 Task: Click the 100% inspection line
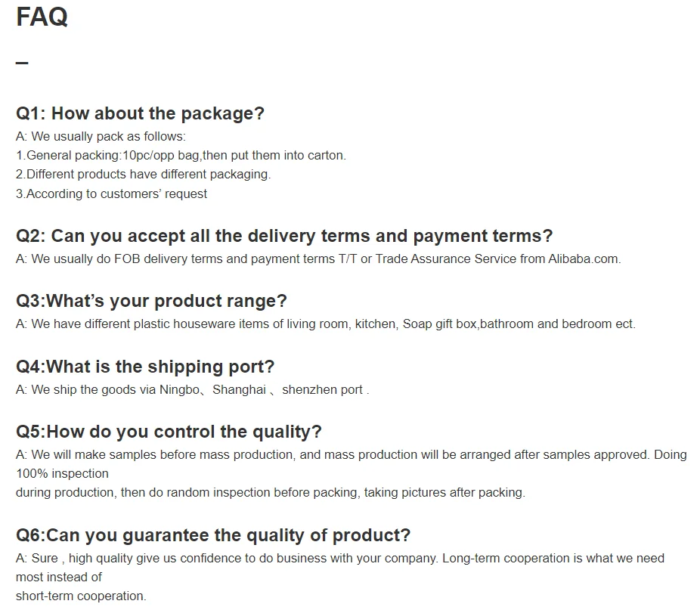click(x=62, y=473)
